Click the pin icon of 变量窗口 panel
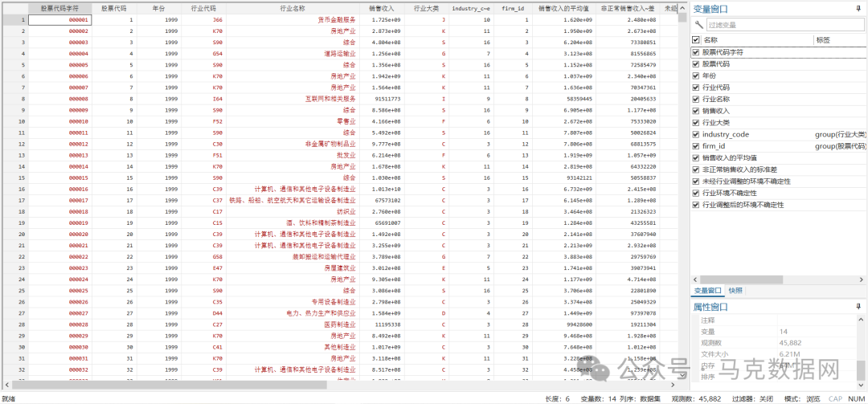 (858, 9)
